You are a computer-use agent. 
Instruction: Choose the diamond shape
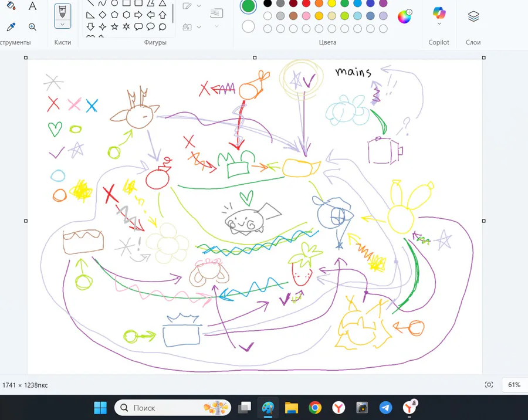point(102,15)
